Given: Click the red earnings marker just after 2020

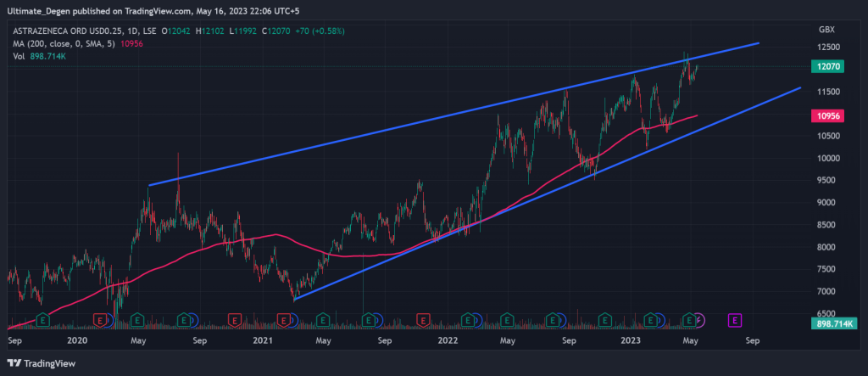Looking at the screenshot, I should [x=100, y=320].
